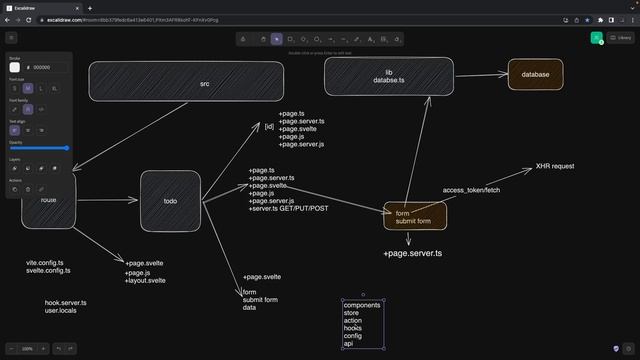Select the todo box
Viewport: 640px width, 360px height.
click(170, 201)
